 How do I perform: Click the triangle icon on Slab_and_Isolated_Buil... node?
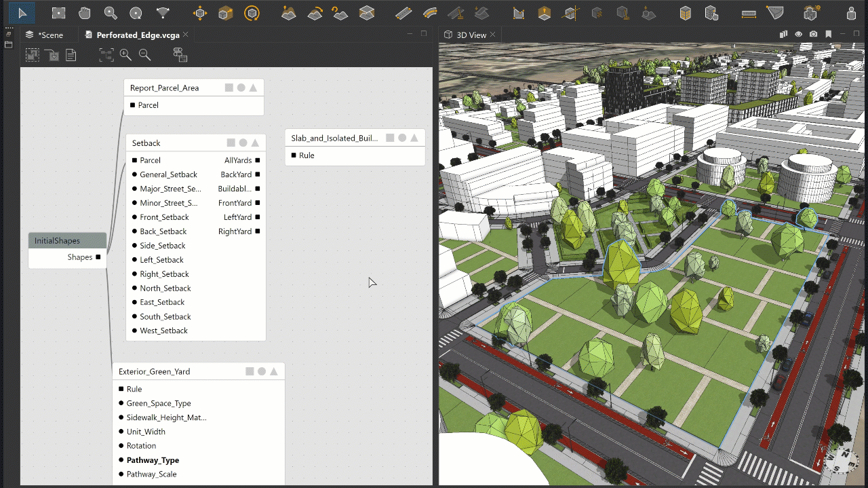[x=414, y=138]
